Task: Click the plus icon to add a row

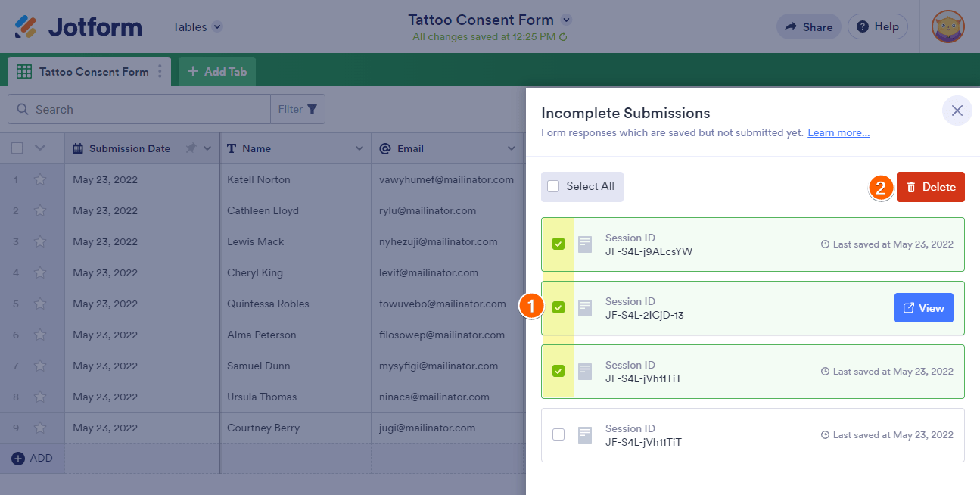Action: (x=18, y=458)
